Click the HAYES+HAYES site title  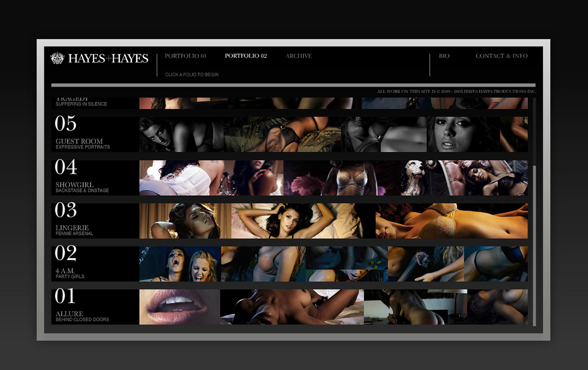click(108, 59)
